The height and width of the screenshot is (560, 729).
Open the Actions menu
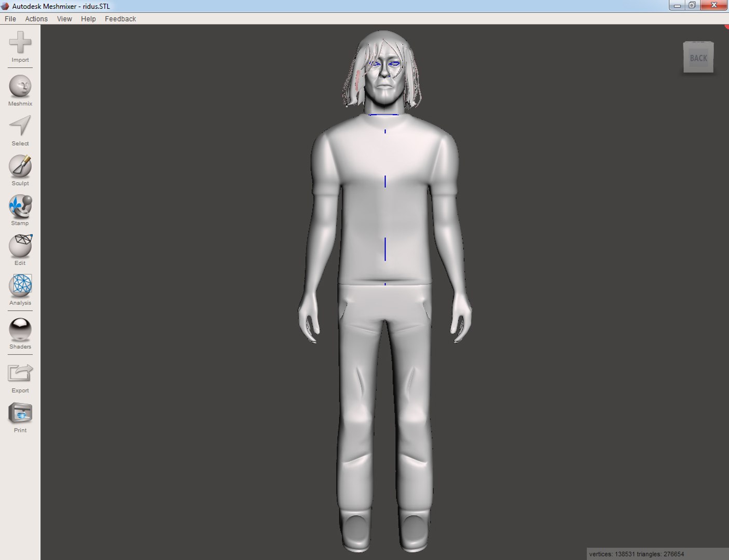[36, 19]
